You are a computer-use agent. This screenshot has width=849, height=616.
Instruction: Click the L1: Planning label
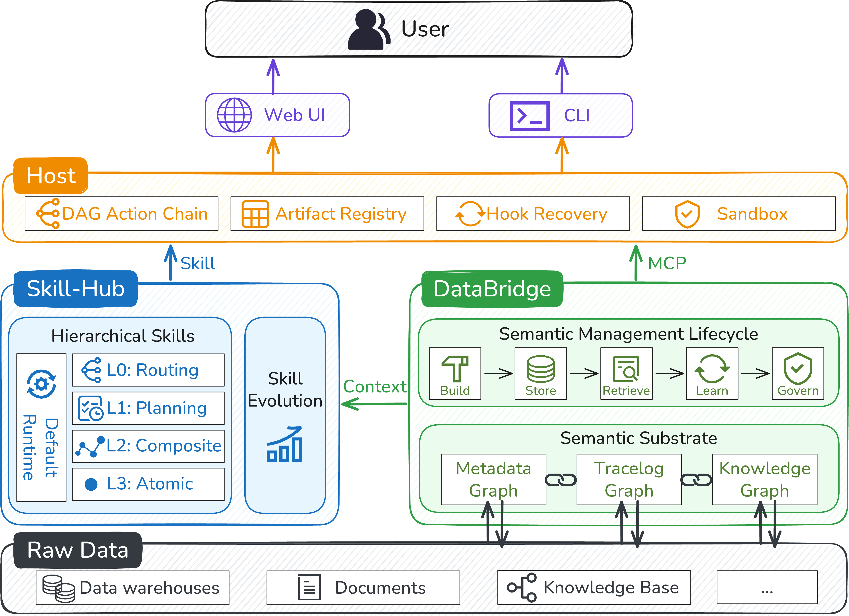(157, 408)
